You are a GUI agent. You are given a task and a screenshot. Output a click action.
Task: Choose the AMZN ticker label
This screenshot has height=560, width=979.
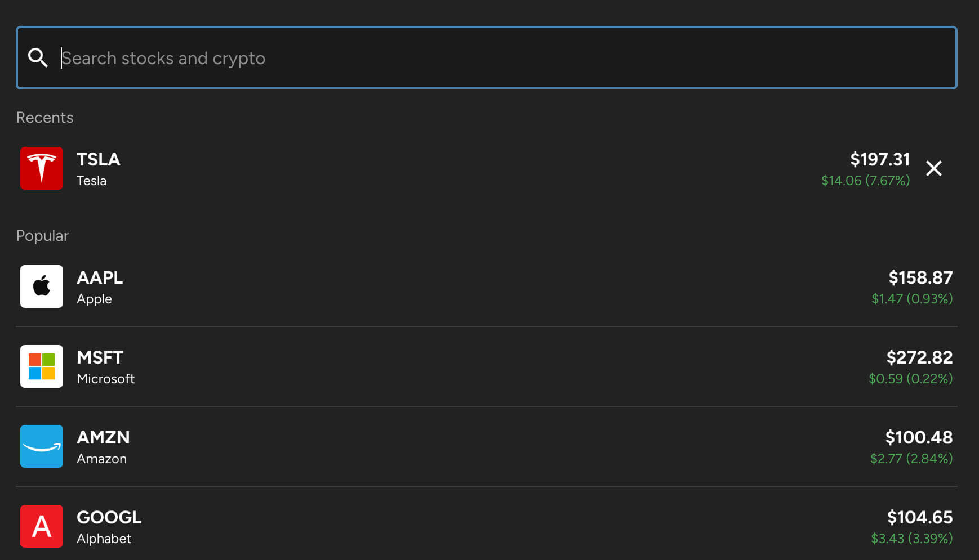point(103,437)
